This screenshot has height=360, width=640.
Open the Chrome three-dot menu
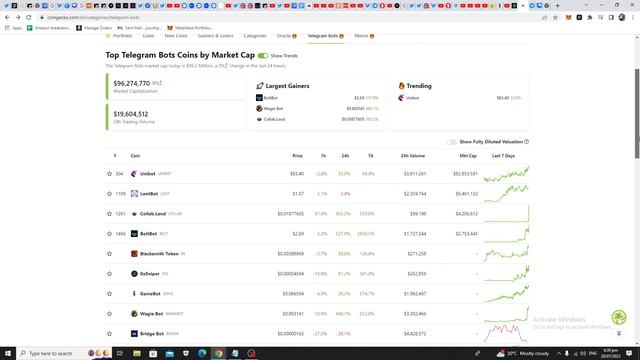[633, 18]
